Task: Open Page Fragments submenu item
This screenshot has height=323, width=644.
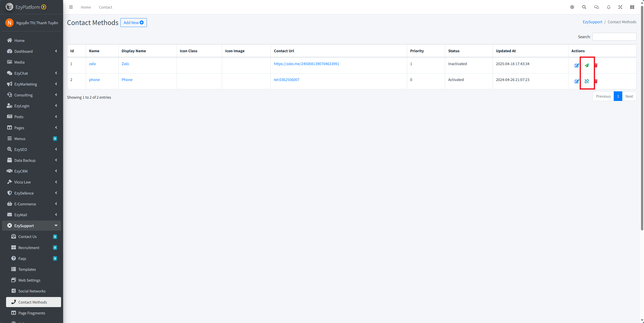Action: click(x=34, y=313)
